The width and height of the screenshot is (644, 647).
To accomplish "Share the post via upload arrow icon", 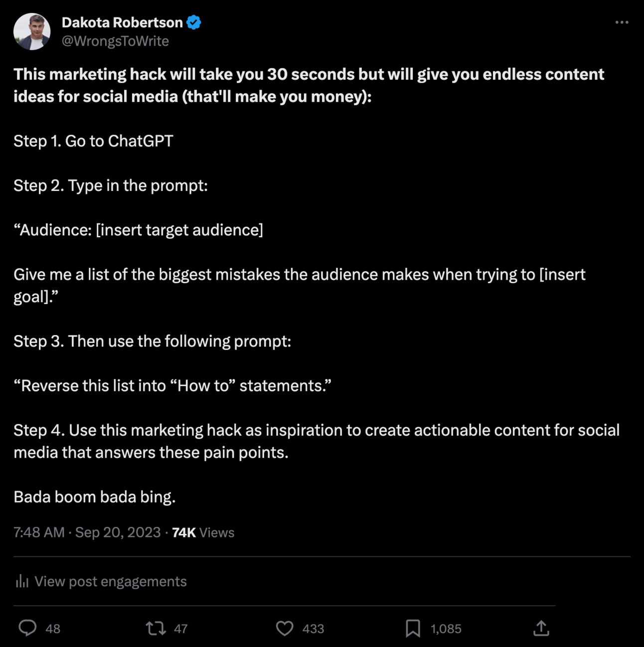I will [x=541, y=628].
